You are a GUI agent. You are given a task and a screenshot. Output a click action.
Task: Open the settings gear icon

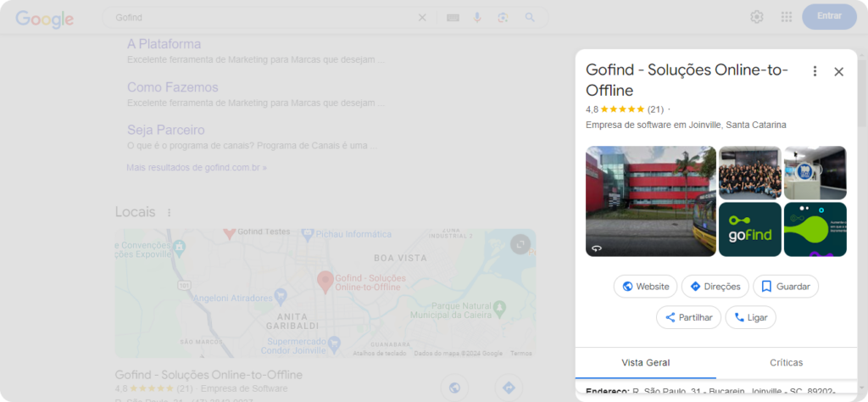coord(757,17)
